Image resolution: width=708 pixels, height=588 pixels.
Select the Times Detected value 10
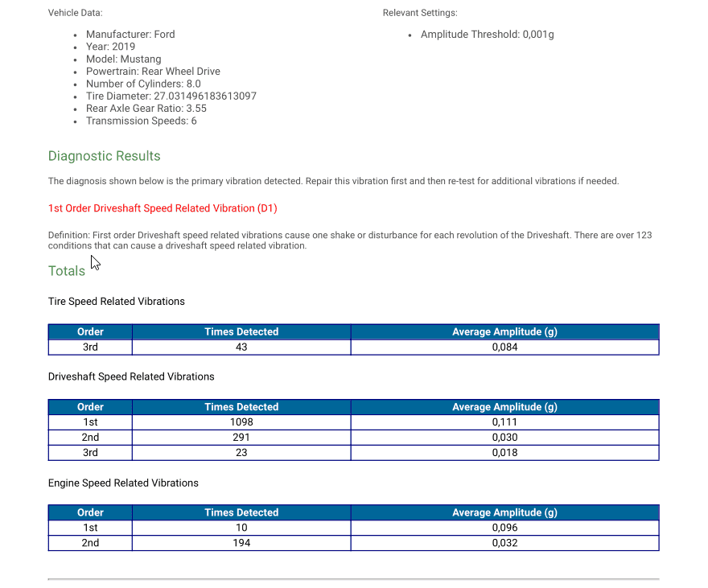coord(241,528)
